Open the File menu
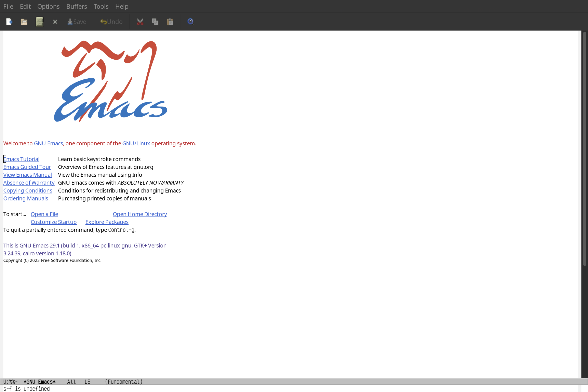588x392 pixels. pos(8,6)
